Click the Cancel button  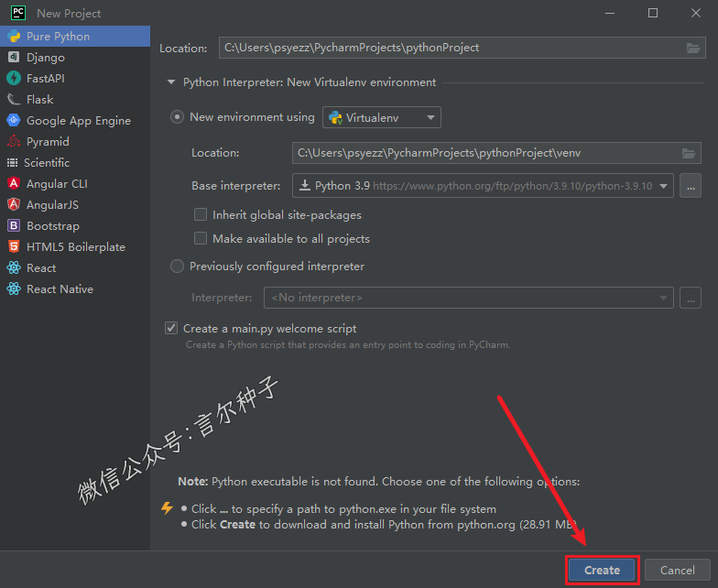point(678,570)
